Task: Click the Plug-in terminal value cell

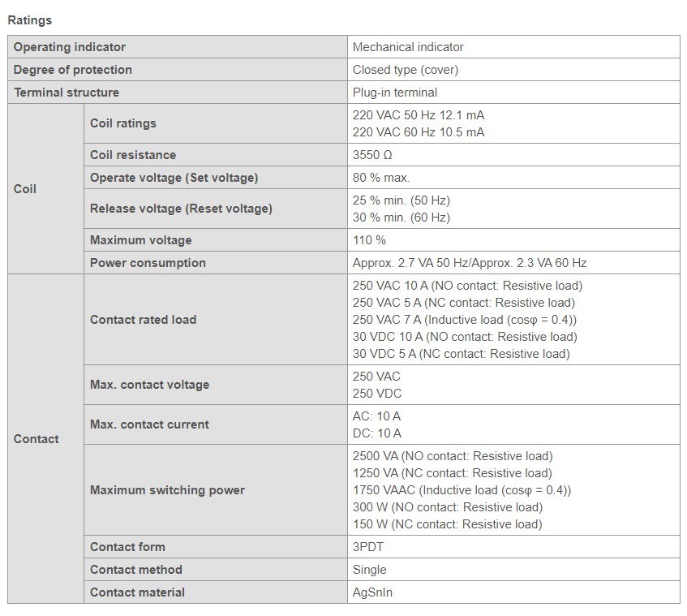Action: (395, 93)
